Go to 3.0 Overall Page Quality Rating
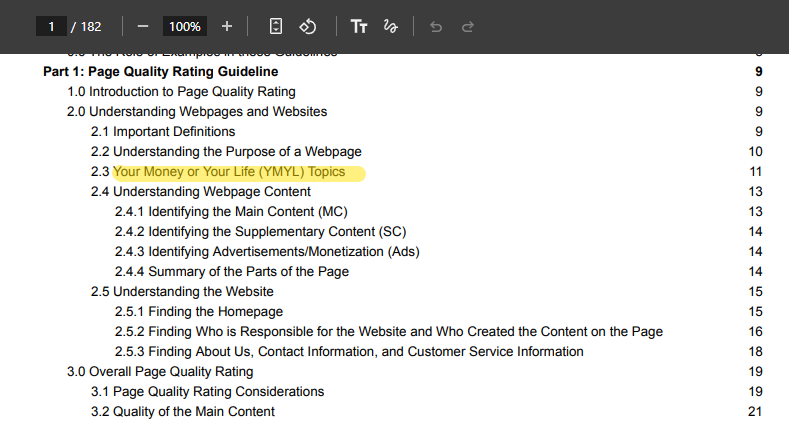The width and height of the screenshot is (789, 423). (x=160, y=372)
